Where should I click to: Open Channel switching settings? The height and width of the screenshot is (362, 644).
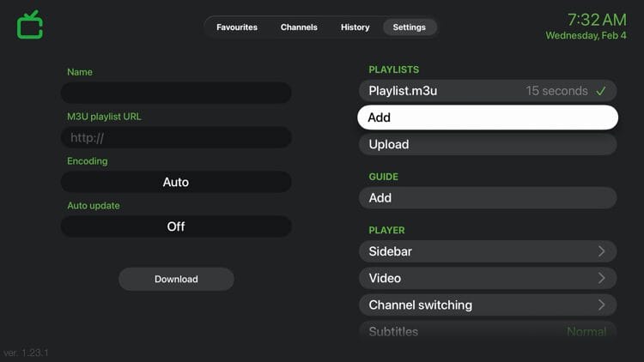488,305
